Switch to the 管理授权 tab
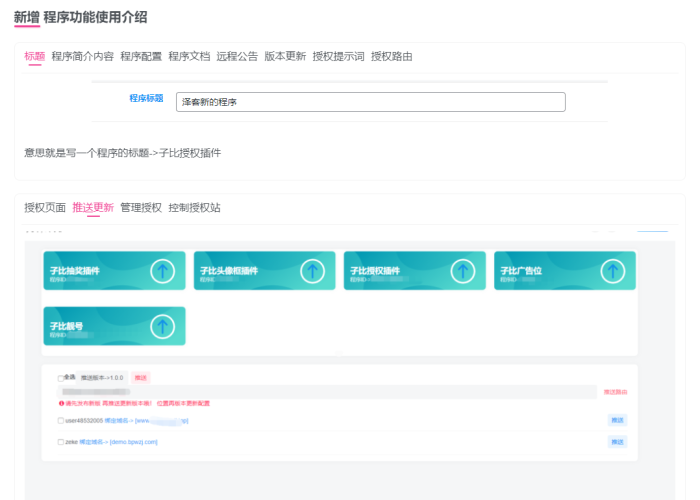This screenshot has width=700, height=500. point(141,208)
